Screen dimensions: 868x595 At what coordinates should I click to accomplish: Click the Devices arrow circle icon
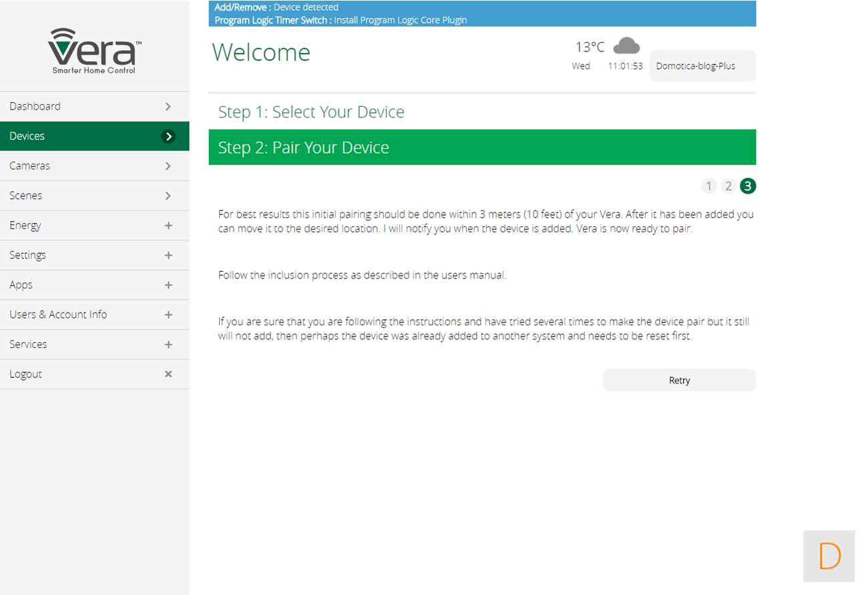[169, 136]
